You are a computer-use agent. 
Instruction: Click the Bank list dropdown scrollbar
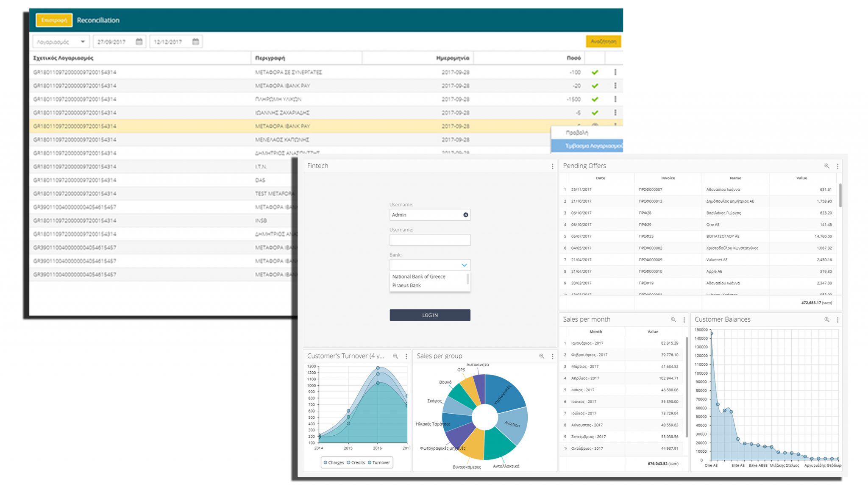click(467, 279)
